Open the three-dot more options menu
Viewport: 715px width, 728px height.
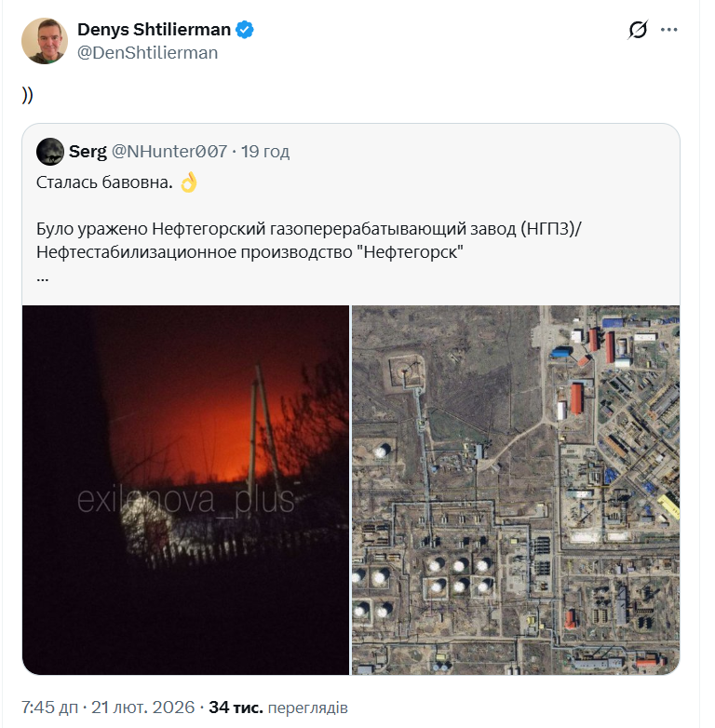[669, 30]
